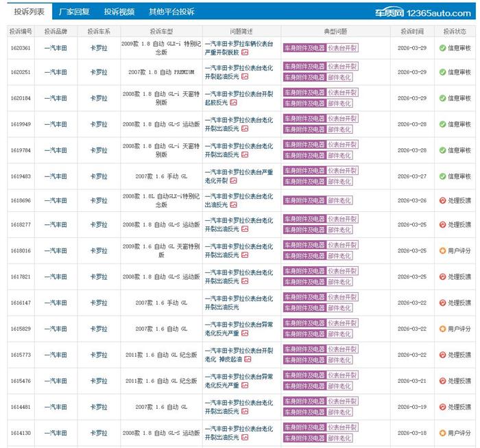
Task: Open image icon for complaint 1620361
Action: point(245,51)
